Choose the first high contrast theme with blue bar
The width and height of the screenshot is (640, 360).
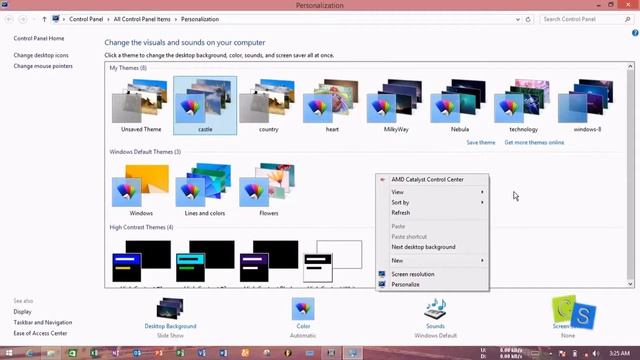(141, 261)
